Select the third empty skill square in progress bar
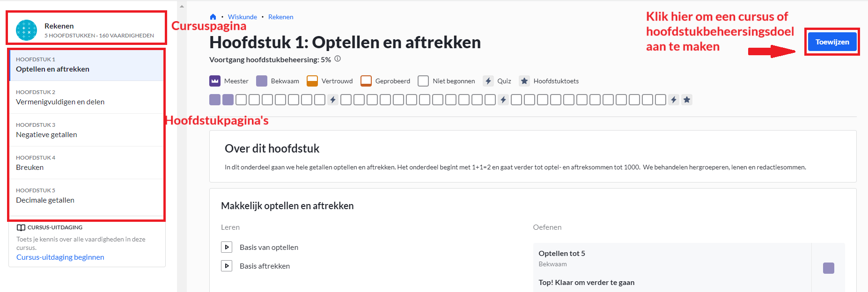Viewport: 868px width, 292px height. [267, 100]
